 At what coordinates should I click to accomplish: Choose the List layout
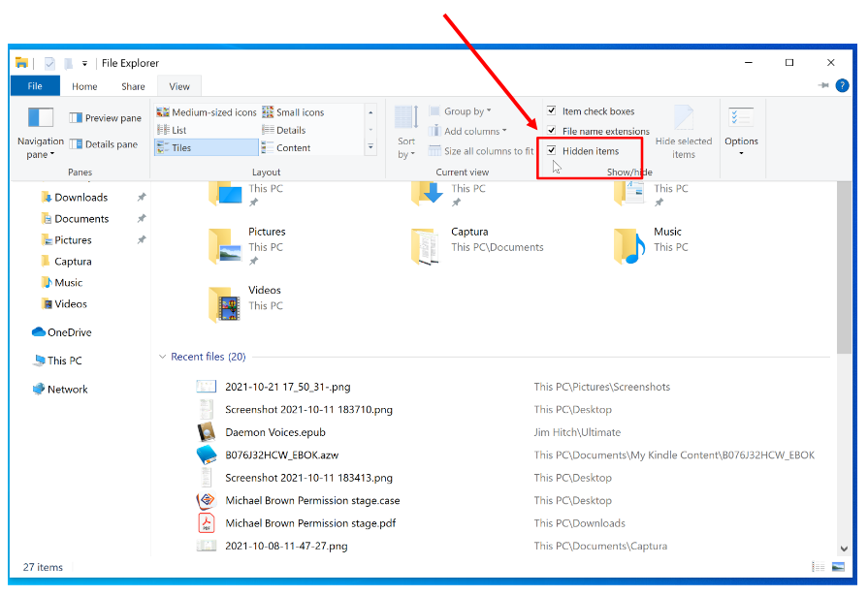tap(172, 130)
